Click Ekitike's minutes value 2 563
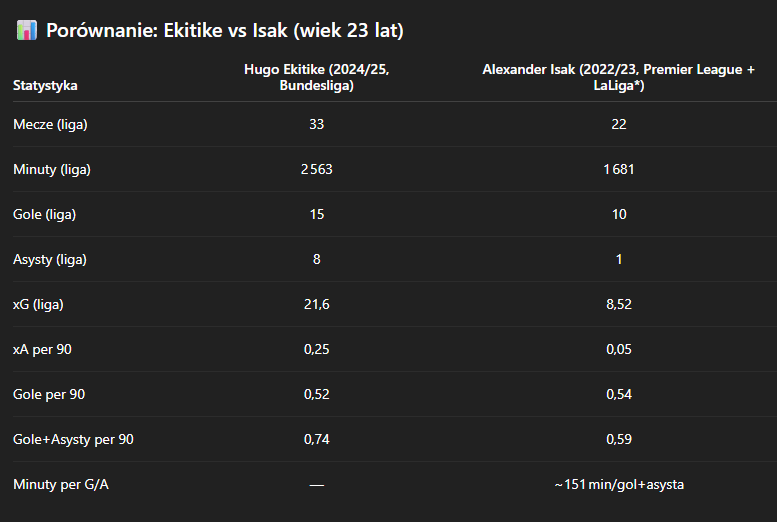 point(316,169)
